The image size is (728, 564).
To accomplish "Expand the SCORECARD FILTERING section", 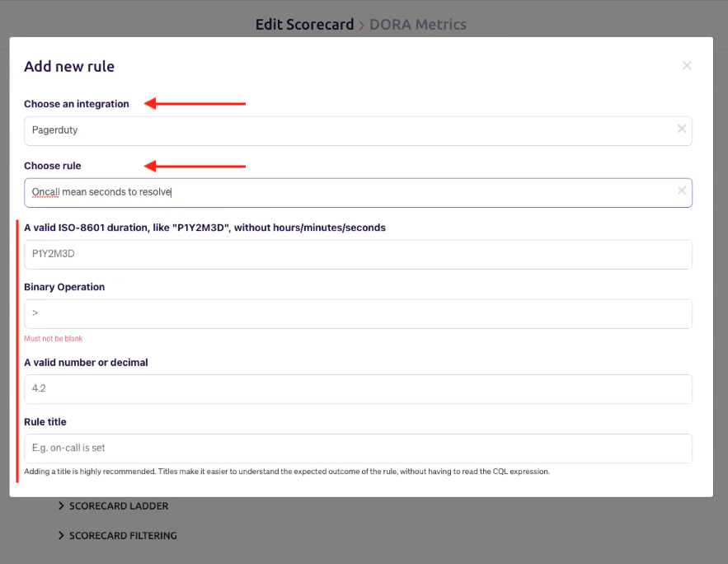I will pyautogui.click(x=117, y=536).
